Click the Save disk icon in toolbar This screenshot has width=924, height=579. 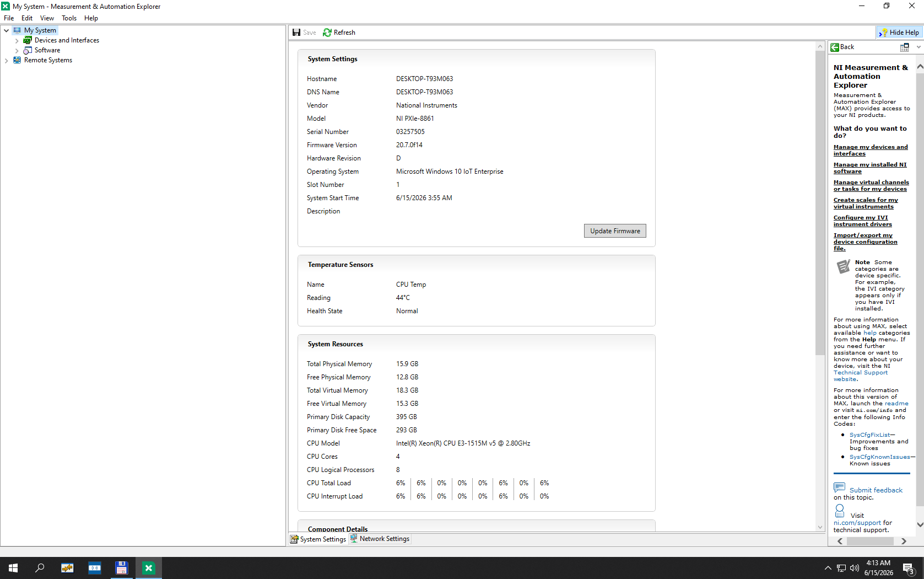point(296,33)
